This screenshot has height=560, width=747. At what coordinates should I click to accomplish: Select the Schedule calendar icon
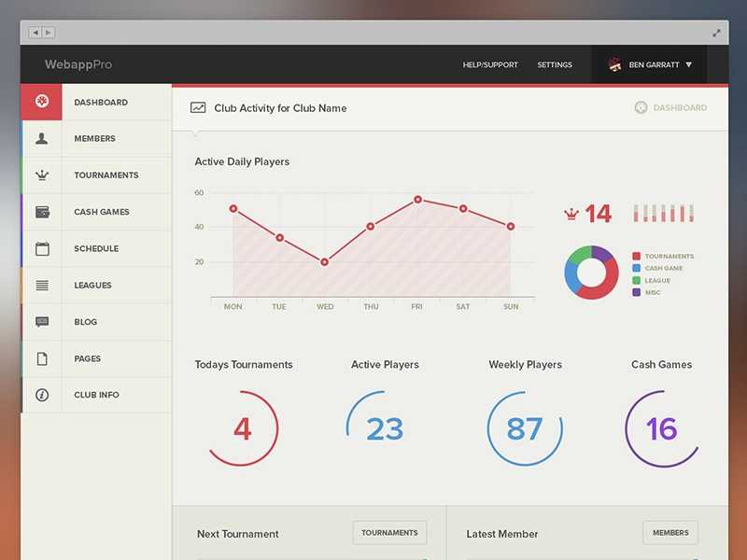[41, 248]
